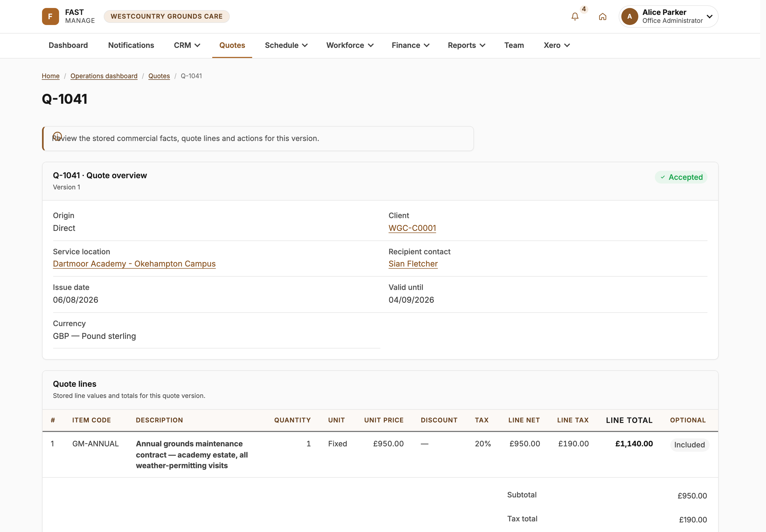Click the Home breadcrumb link
The width and height of the screenshot is (766, 532).
(51, 76)
